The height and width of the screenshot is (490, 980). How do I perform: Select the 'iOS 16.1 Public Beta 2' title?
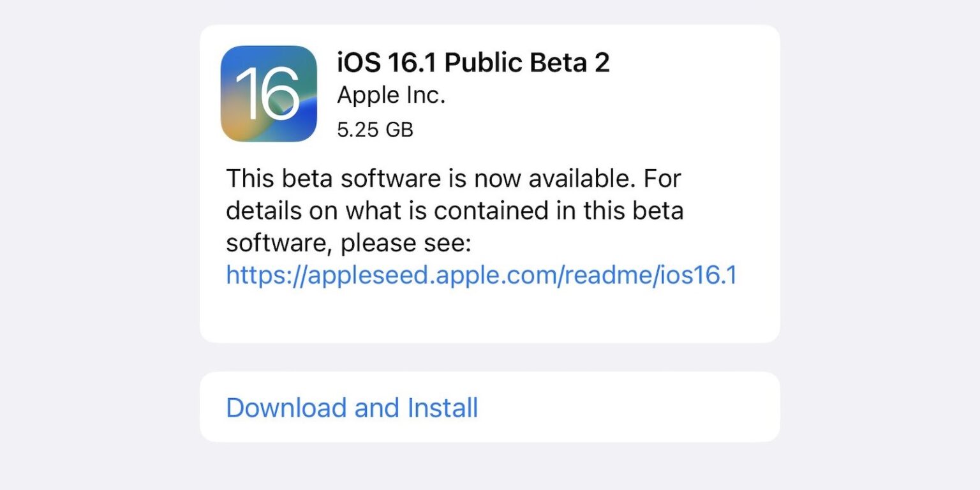(473, 62)
